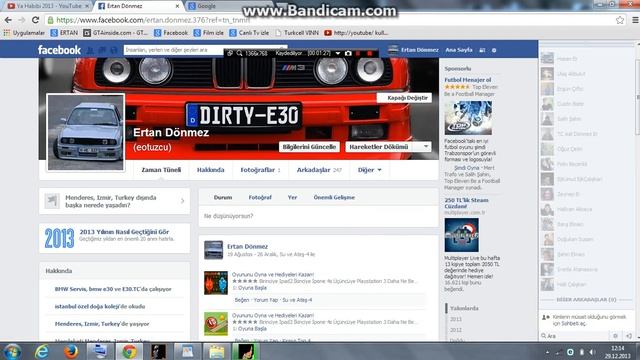
Task: Open the Chrome menu button
Action: [635, 20]
